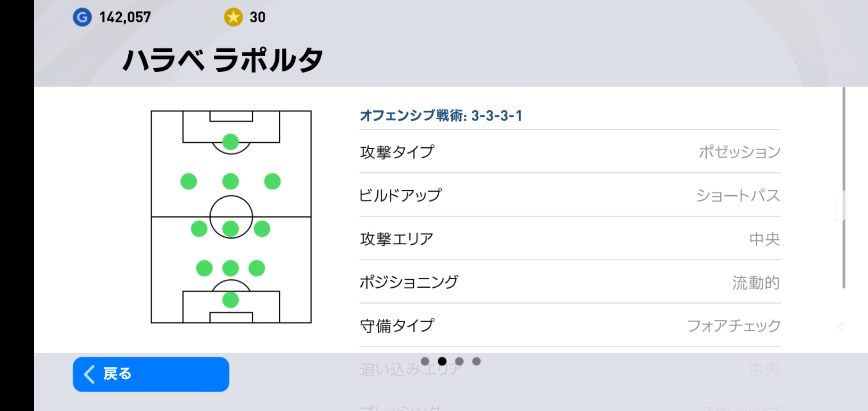Go to the first page indicator dot
Screen dimensions: 868x411
pos(425,361)
